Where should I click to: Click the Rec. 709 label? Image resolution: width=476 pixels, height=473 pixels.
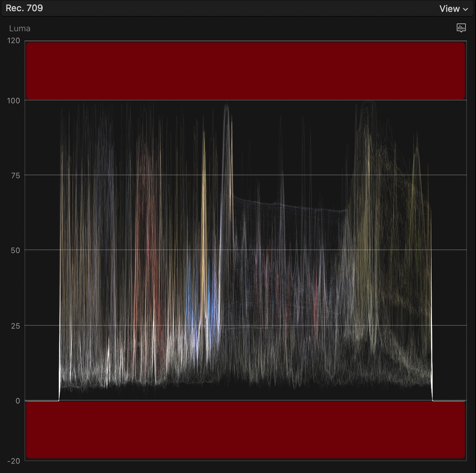[24, 8]
